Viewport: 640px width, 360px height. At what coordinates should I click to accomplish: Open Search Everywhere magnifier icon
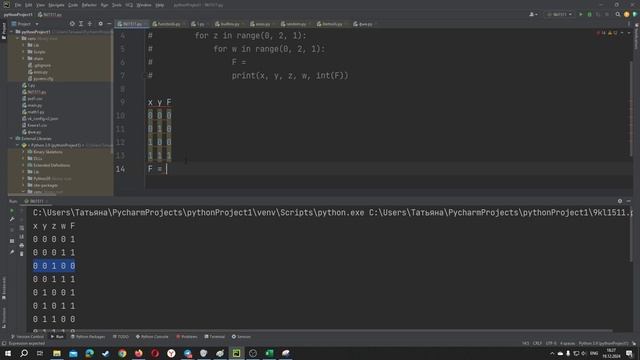tap(618, 14)
